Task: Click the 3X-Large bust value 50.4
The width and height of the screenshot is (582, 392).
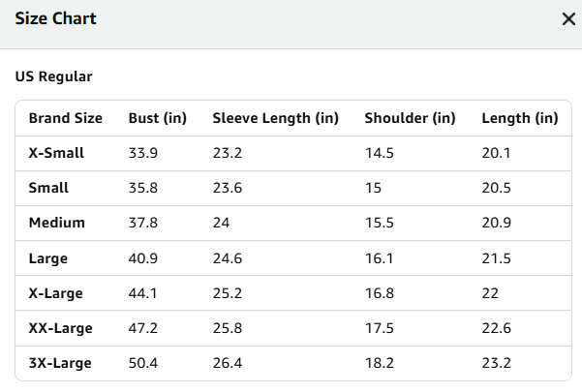Action: coord(143,363)
